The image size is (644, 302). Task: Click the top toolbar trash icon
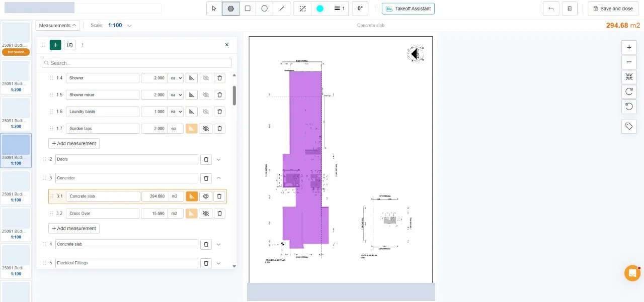[x=570, y=9]
